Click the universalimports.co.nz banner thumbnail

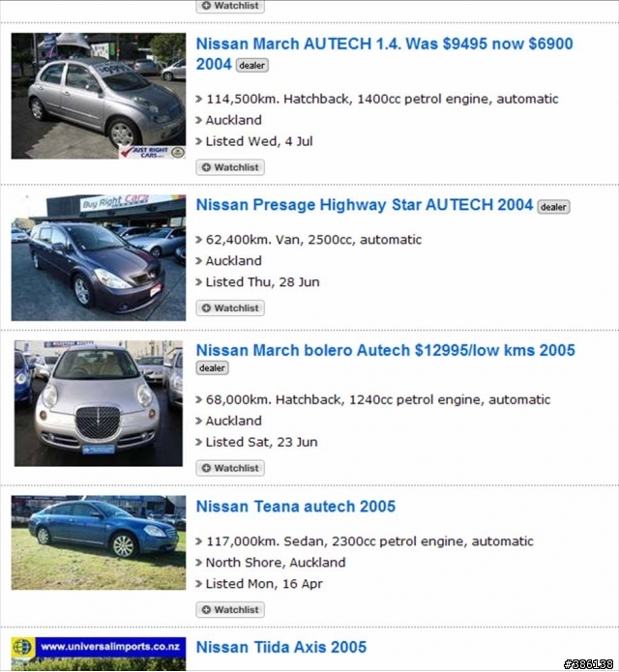[x=99, y=654]
